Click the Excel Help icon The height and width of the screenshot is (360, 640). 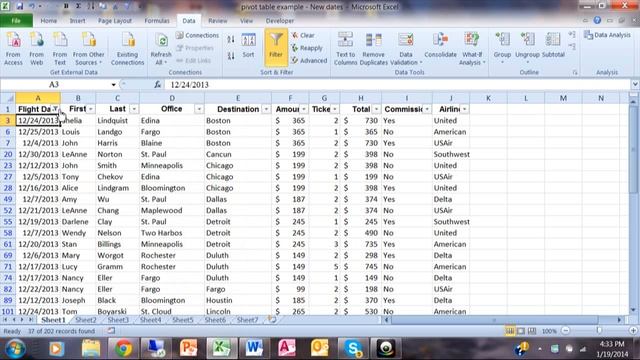point(597,20)
